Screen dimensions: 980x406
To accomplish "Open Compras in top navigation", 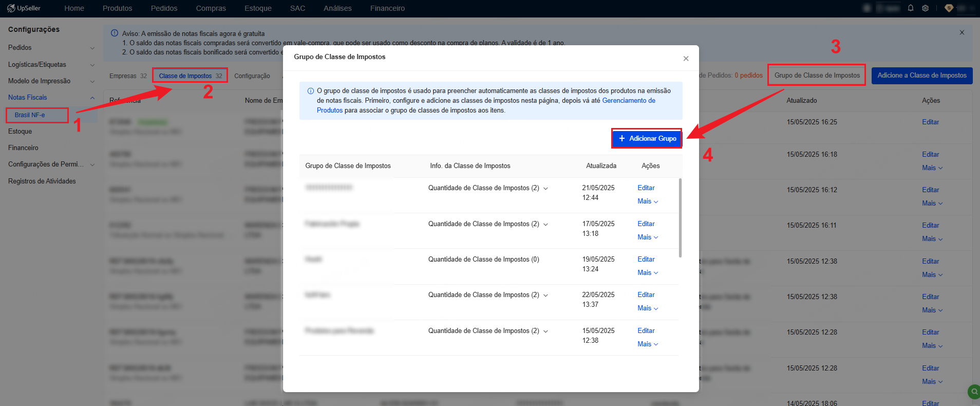I will [211, 8].
